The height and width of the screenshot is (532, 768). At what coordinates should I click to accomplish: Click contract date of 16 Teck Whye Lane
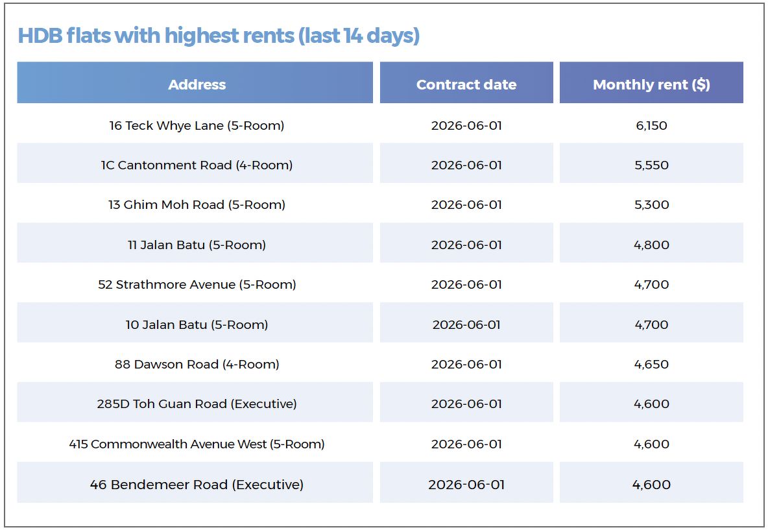coord(466,126)
